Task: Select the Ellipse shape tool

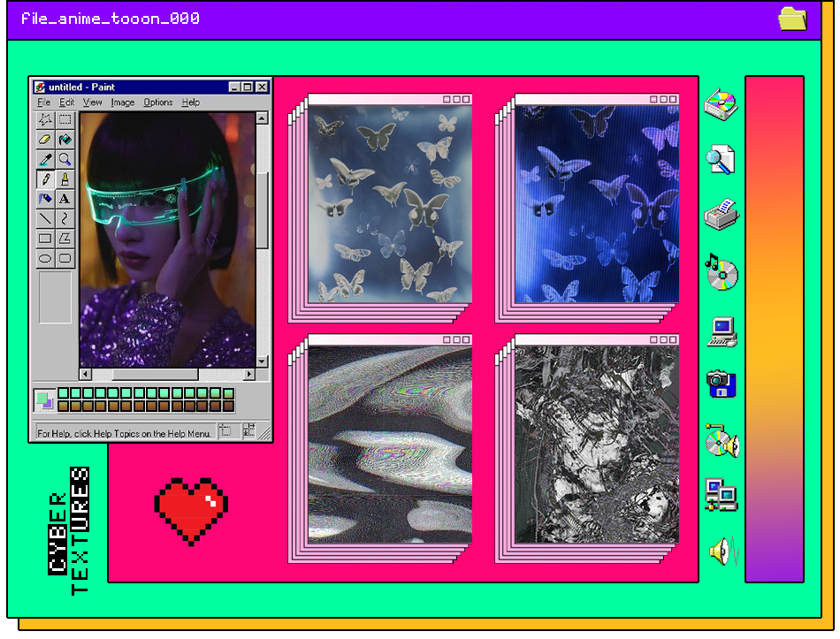Action: click(x=45, y=258)
